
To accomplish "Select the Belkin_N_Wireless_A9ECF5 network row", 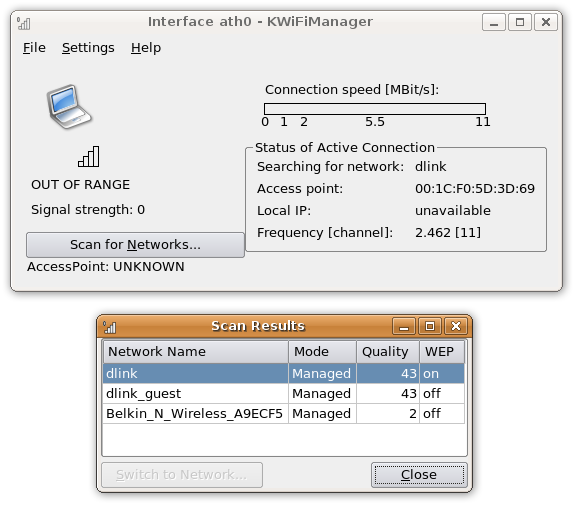I will (x=284, y=414).
